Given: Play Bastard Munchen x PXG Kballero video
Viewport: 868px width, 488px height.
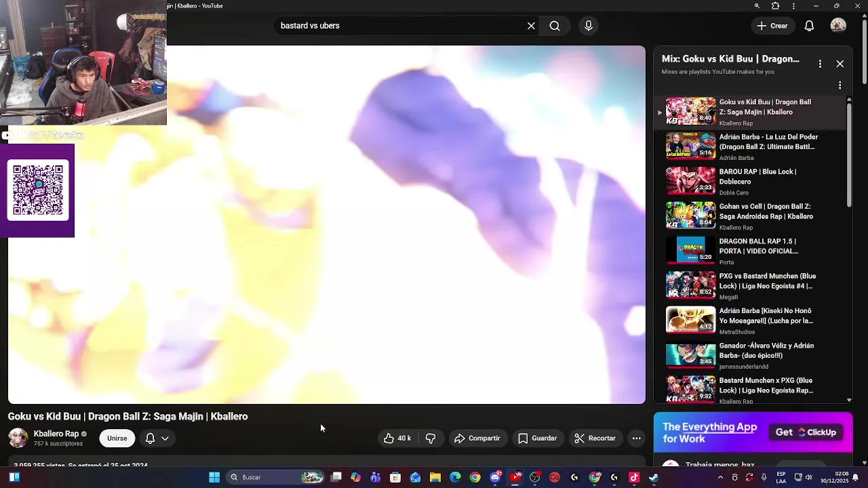Looking at the screenshot, I should pyautogui.click(x=751, y=390).
